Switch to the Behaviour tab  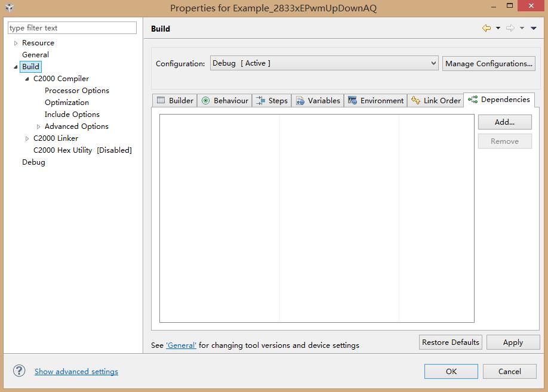tap(224, 101)
